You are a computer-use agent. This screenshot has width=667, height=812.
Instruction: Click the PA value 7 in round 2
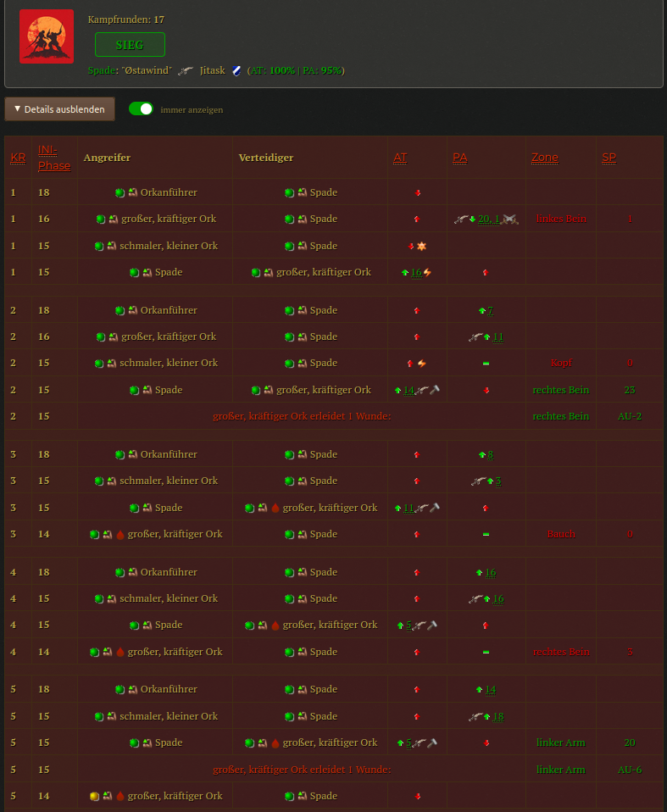491,311
